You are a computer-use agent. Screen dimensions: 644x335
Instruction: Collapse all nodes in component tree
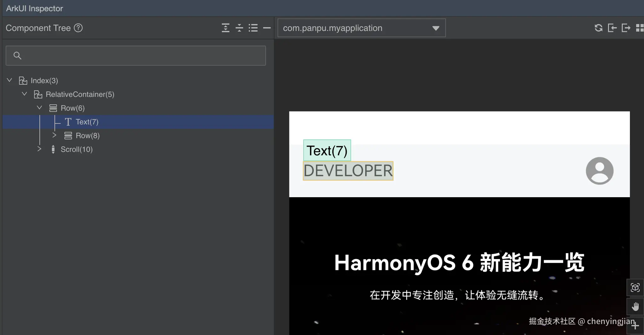[x=239, y=28]
